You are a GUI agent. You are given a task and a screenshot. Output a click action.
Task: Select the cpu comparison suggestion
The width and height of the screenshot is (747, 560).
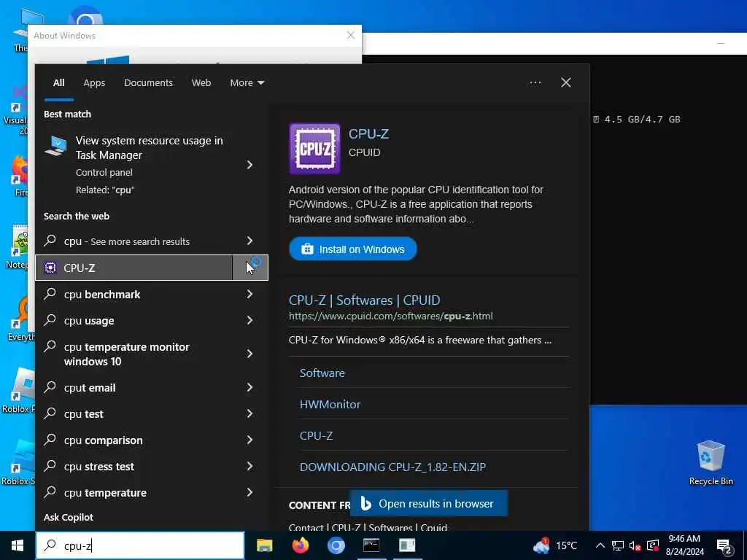134,440
